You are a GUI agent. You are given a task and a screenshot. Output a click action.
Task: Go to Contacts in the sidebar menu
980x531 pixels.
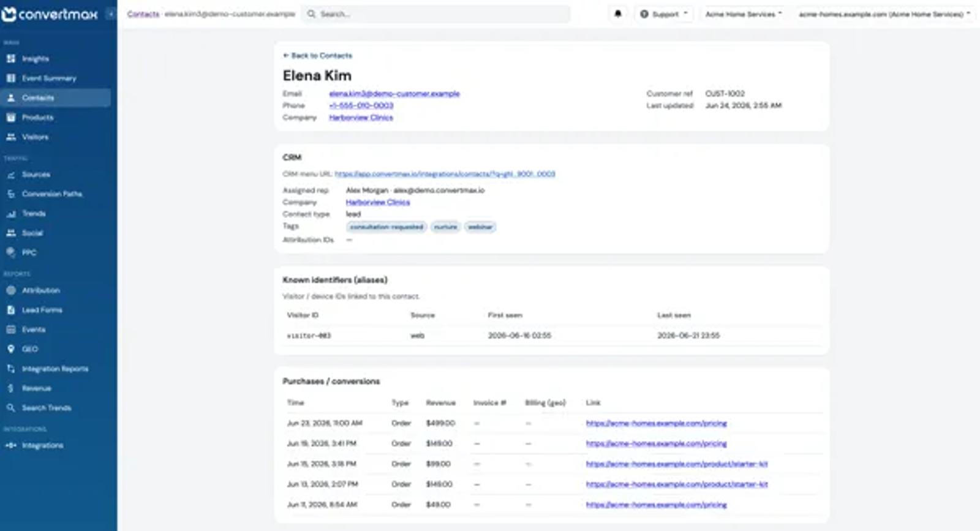[x=56, y=98]
